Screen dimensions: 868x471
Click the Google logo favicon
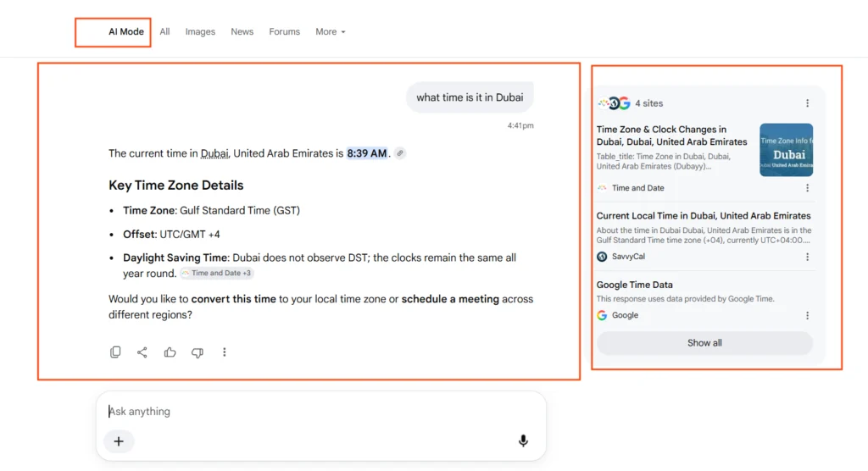[x=602, y=315]
